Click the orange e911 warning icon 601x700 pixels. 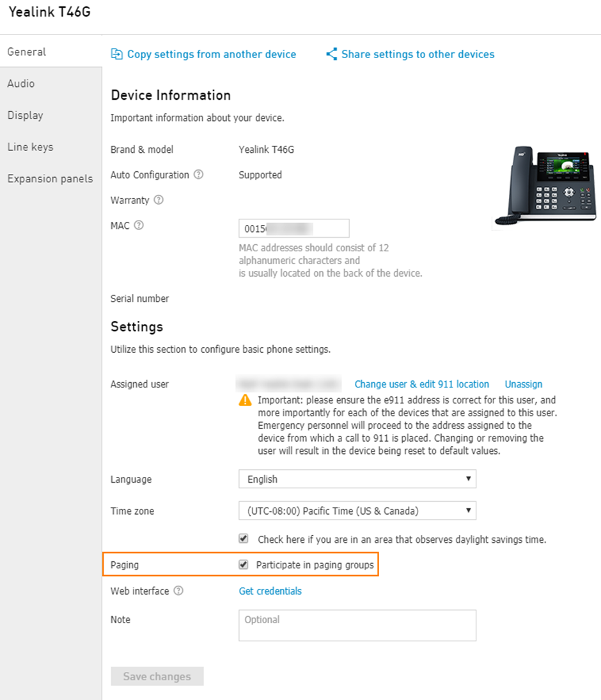click(245, 400)
